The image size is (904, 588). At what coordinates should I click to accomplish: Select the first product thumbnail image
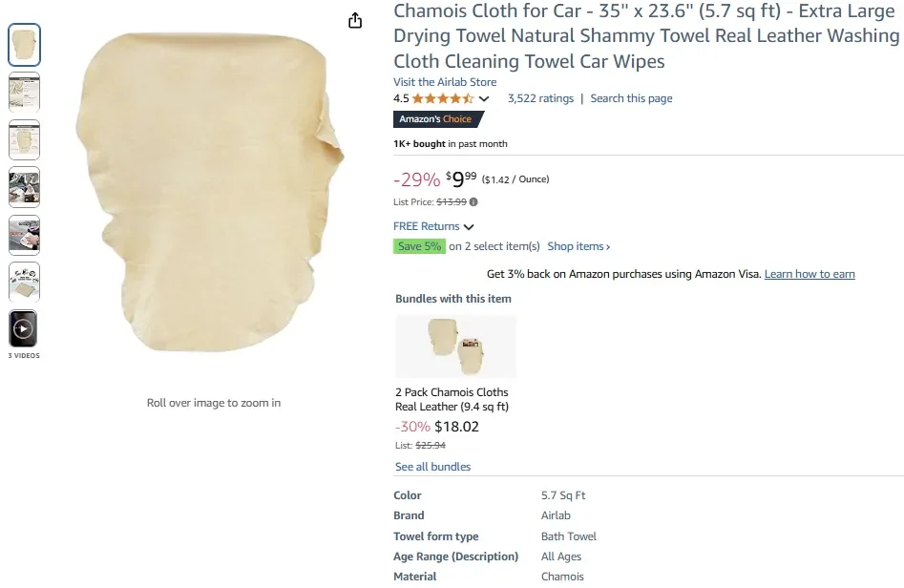pos(23,44)
